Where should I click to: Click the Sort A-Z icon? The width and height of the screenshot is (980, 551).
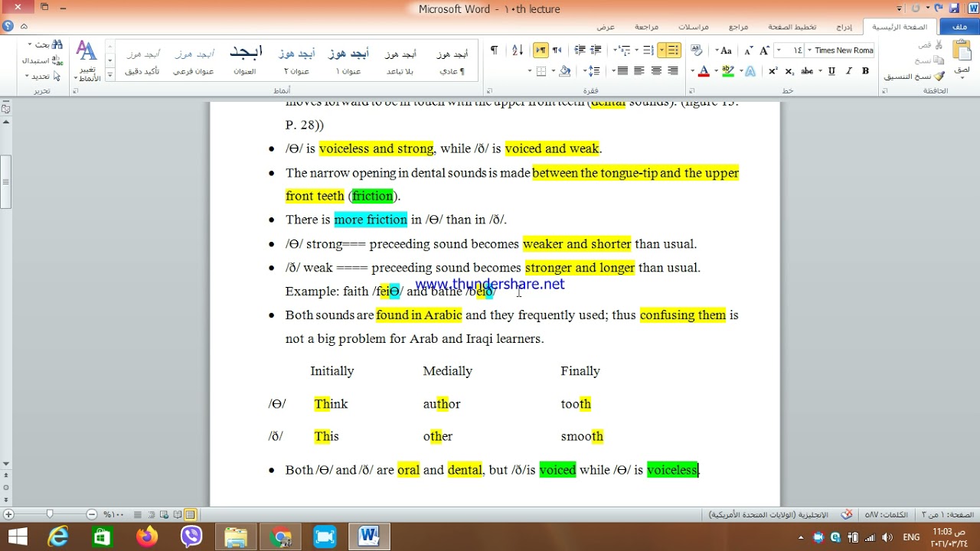click(518, 51)
